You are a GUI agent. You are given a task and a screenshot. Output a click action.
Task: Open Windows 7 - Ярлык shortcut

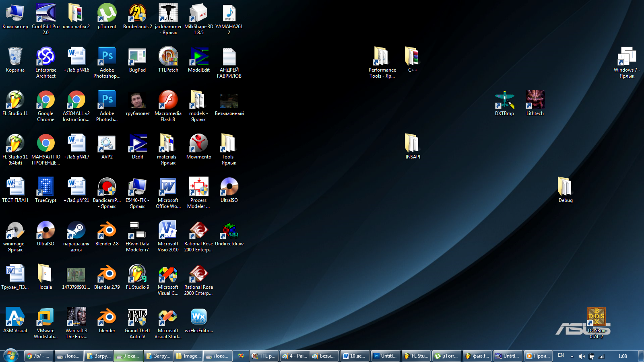627,62
